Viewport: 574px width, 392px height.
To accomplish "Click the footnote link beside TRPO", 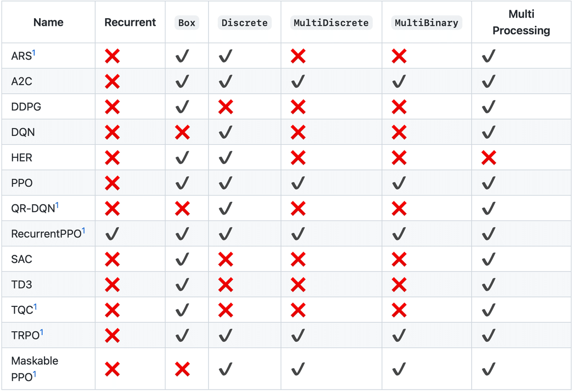I will pyautogui.click(x=42, y=332).
